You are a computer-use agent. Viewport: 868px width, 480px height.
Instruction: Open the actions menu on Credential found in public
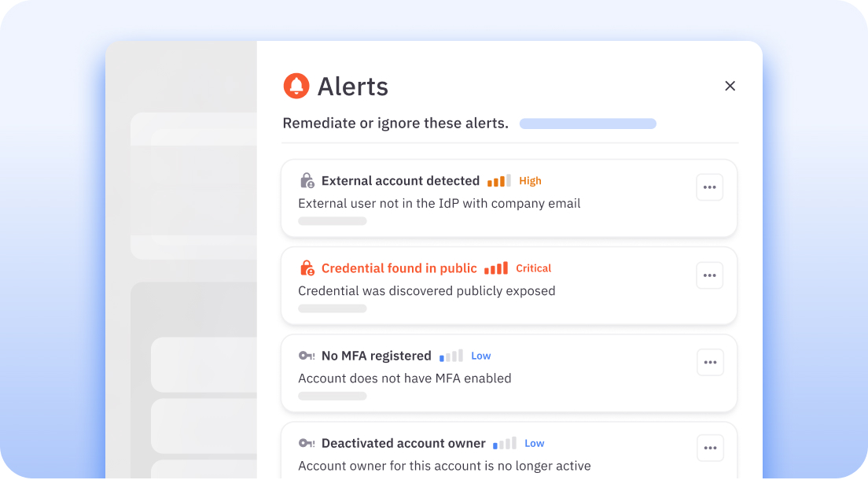[709, 275]
